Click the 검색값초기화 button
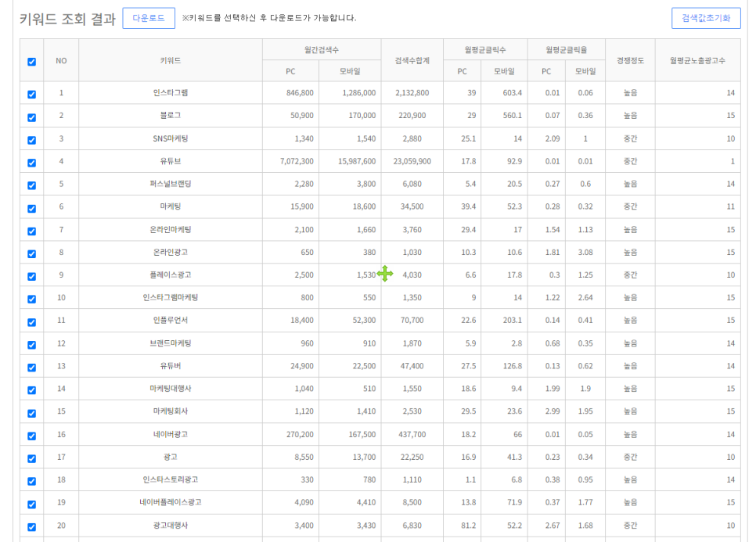 706,18
